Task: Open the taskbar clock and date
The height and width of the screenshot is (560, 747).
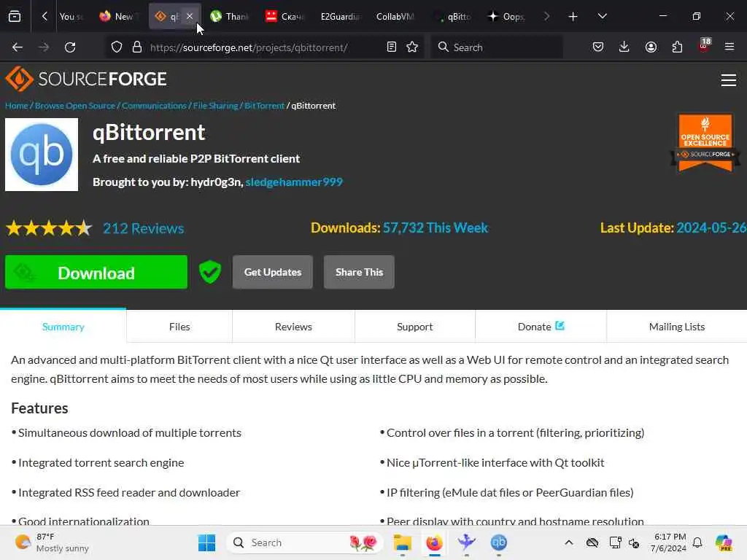Action: 669,542
